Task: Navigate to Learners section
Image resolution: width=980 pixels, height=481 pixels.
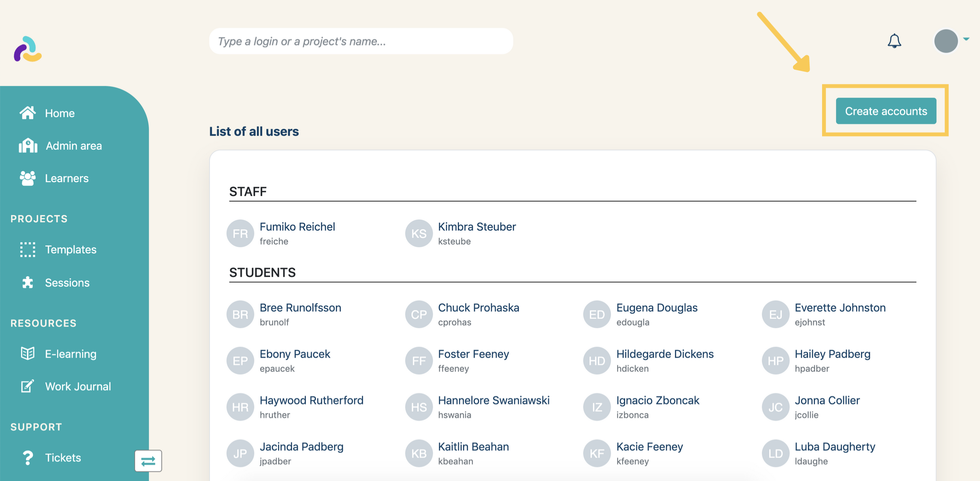Action: 67,178
